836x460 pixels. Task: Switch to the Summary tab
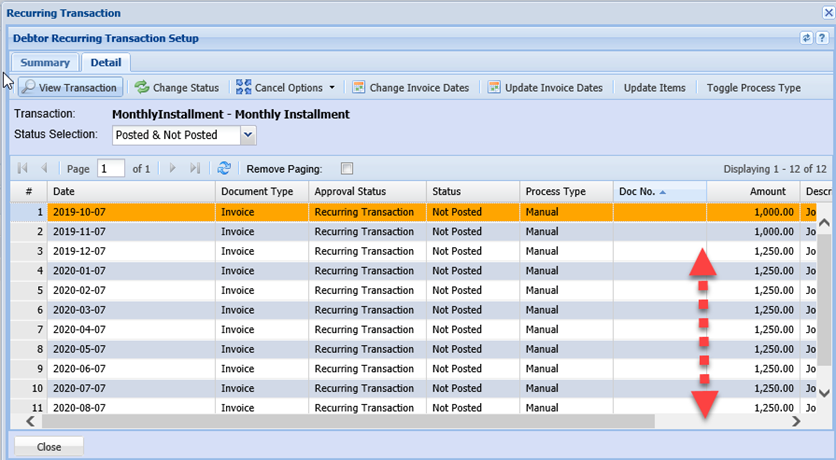(44, 63)
